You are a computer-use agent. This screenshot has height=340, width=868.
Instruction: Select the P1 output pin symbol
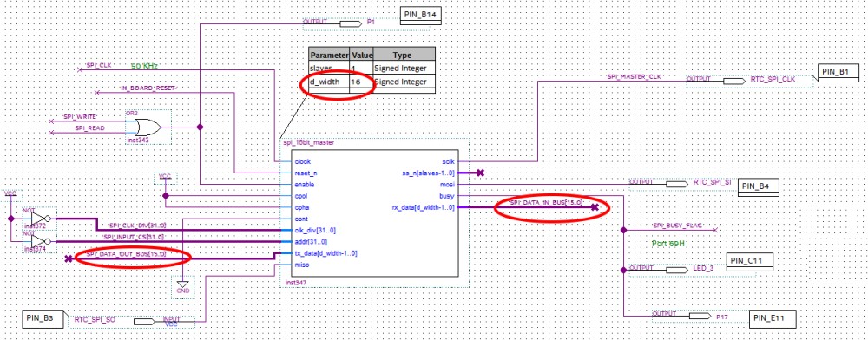[350, 23]
